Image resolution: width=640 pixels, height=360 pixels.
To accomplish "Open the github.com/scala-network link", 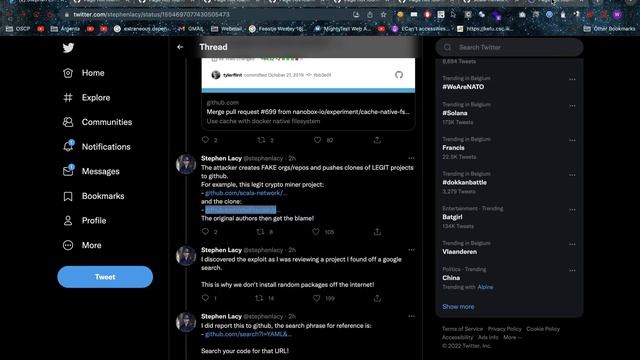I will tap(246, 193).
